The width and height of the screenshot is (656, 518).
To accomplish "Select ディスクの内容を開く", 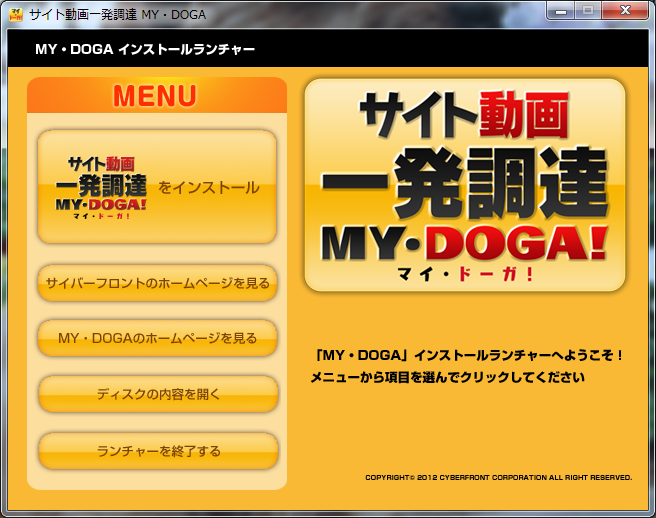I will click(x=158, y=394).
